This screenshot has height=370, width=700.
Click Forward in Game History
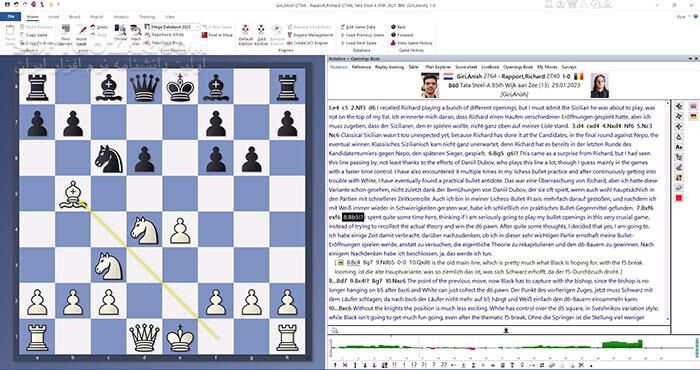[x=402, y=35]
